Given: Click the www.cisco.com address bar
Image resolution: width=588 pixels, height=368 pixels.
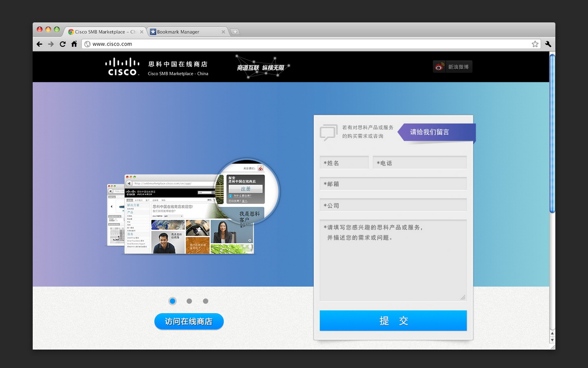Looking at the screenshot, I should point(311,44).
